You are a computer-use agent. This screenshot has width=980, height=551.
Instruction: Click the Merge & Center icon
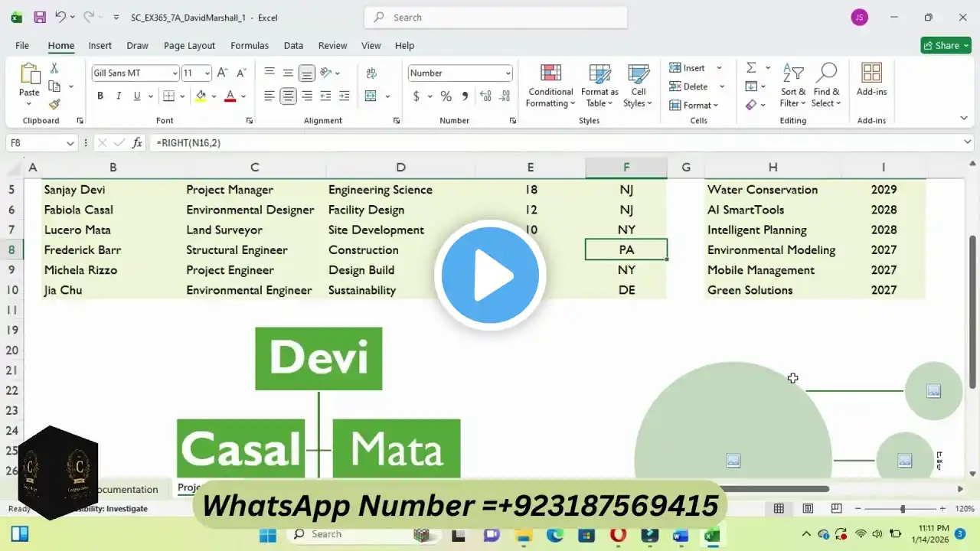(x=371, y=96)
